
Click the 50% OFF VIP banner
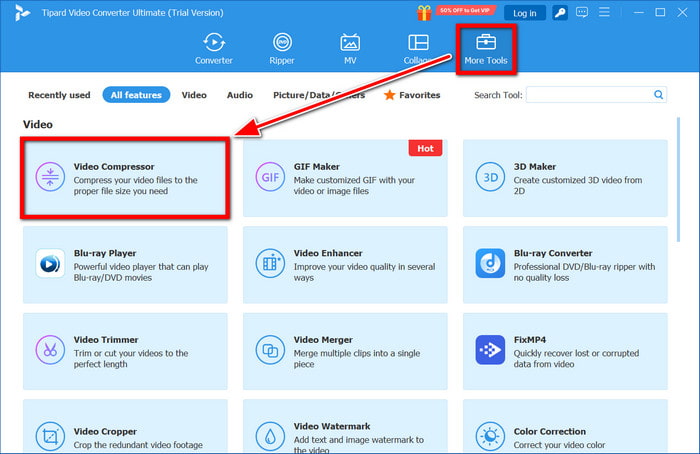[x=465, y=10]
